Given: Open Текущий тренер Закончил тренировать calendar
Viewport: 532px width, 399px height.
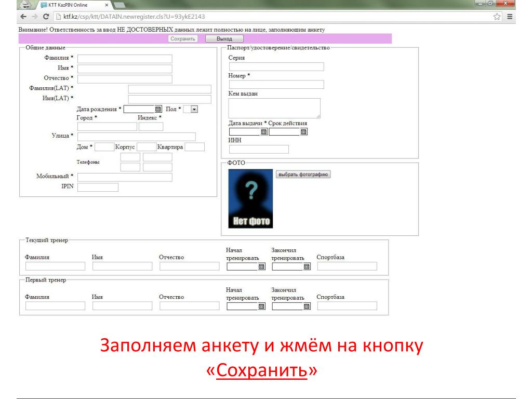Looking at the screenshot, I should [307, 267].
